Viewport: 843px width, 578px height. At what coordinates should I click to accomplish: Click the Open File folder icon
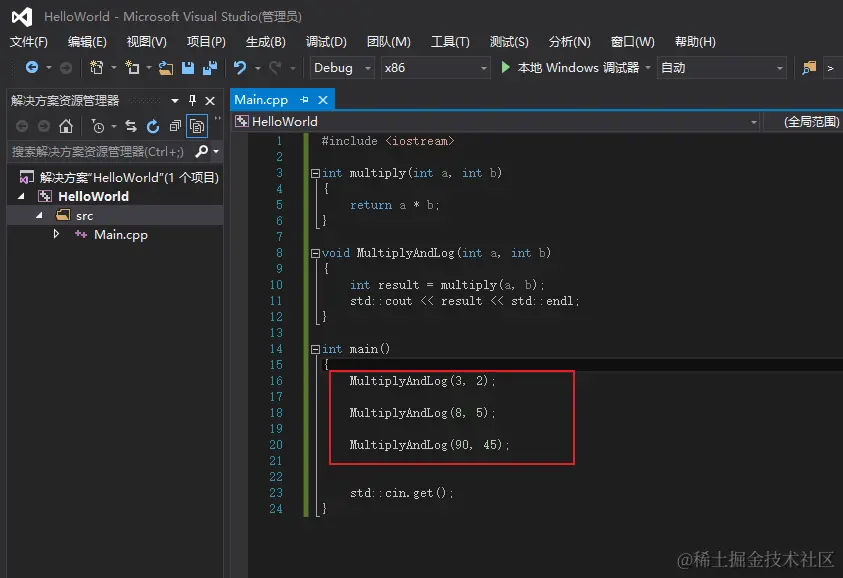pyautogui.click(x=166, y=68)
